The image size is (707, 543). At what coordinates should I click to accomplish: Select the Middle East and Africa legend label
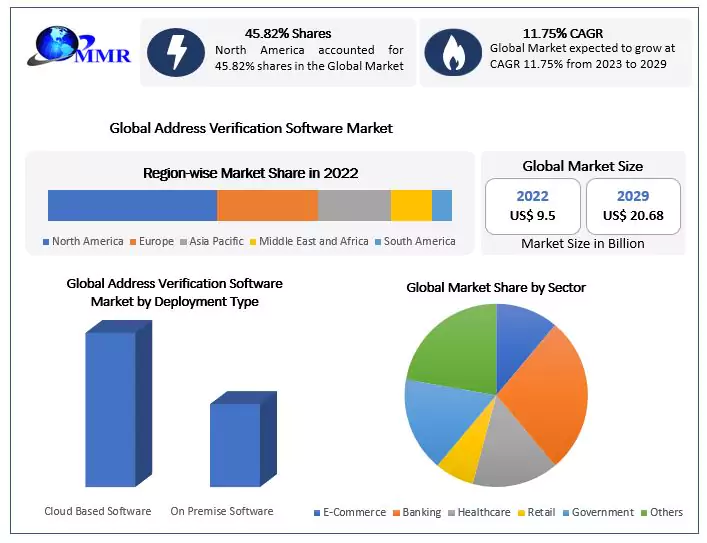point(315,242)
